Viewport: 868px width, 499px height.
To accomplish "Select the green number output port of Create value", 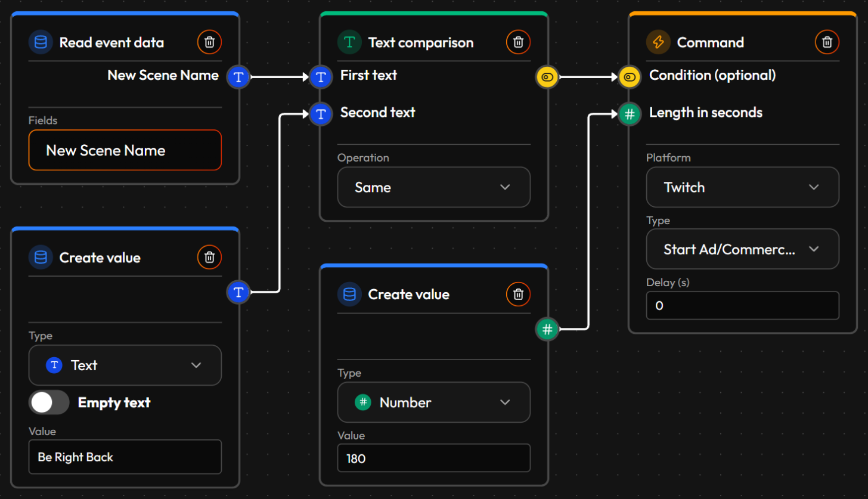I will click(547, 328).
